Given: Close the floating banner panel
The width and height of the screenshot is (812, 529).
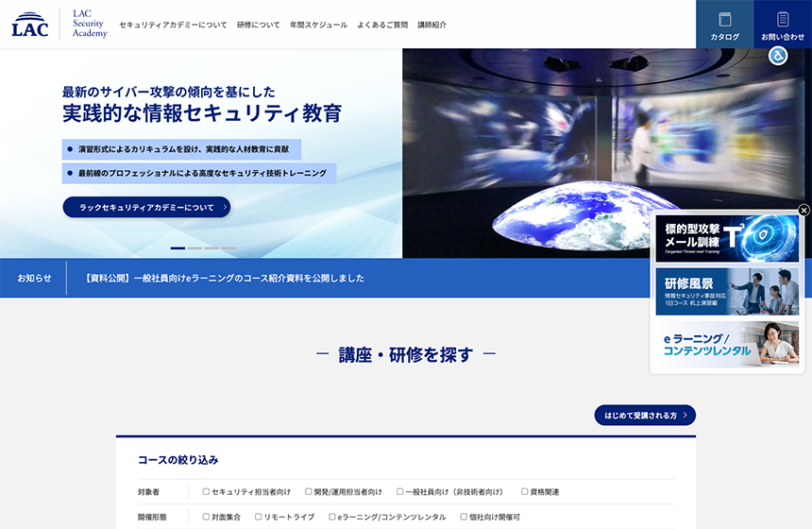Looking at the screenshot, I should (x=804, y=210).
